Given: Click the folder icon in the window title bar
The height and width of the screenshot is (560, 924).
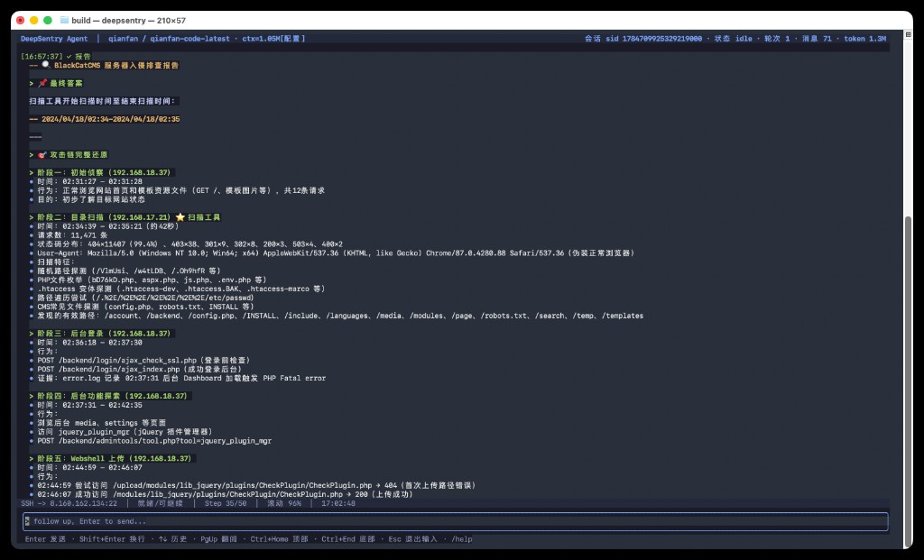Looking at the screenshot, I should pyautogui.click(x=64, y=20).
